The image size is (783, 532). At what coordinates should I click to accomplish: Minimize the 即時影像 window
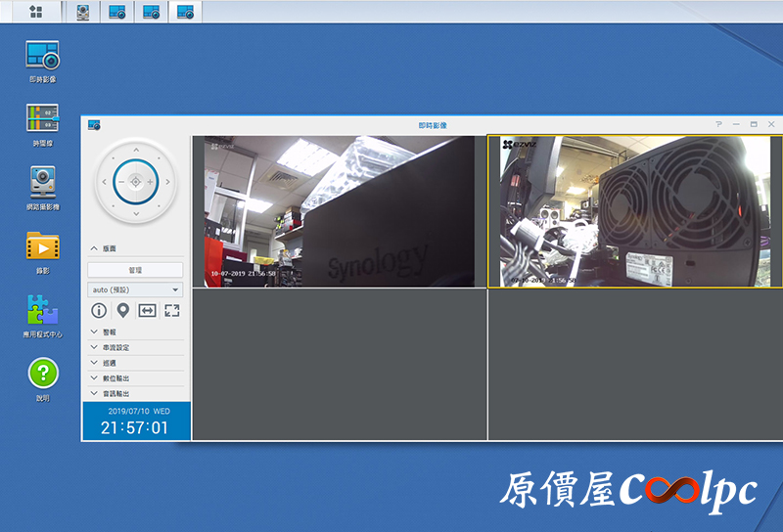(736, 124)
